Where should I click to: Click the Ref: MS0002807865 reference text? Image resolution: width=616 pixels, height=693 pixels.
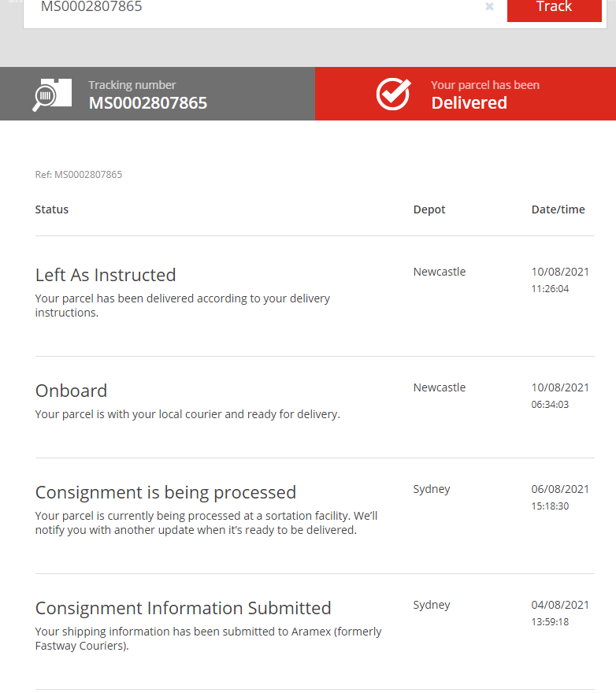pyautogui.click(x=79, y=175)
